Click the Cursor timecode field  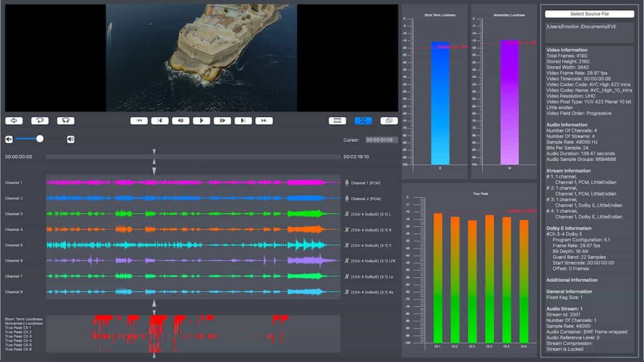379,140
